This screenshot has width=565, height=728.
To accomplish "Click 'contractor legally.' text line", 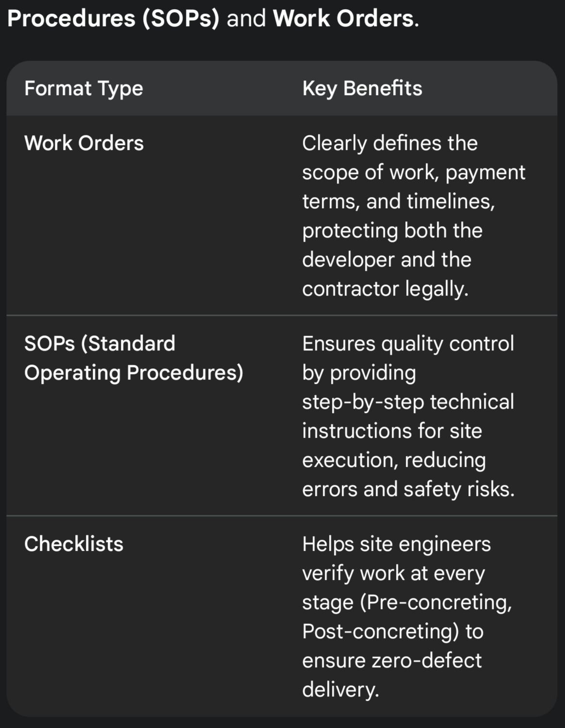I will [x=385, y=289].
